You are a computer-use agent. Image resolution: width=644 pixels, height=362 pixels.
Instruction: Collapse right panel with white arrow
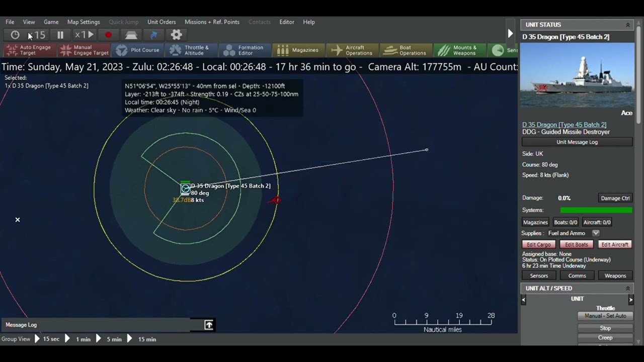pos(510,34)
